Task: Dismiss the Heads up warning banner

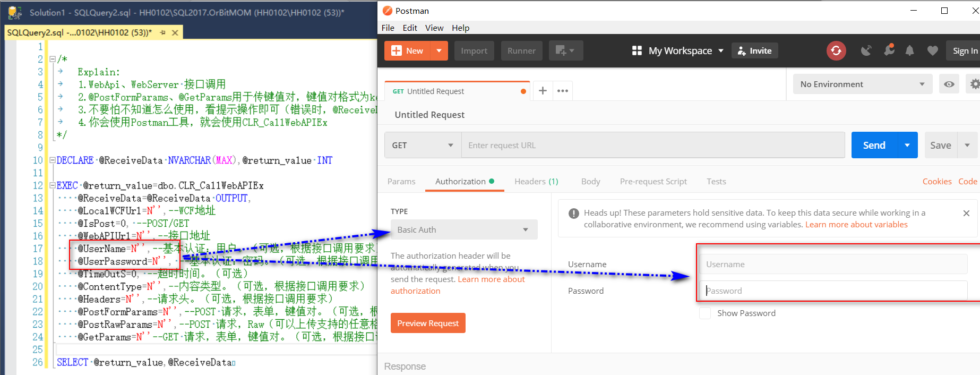Action: pos(966,213)
